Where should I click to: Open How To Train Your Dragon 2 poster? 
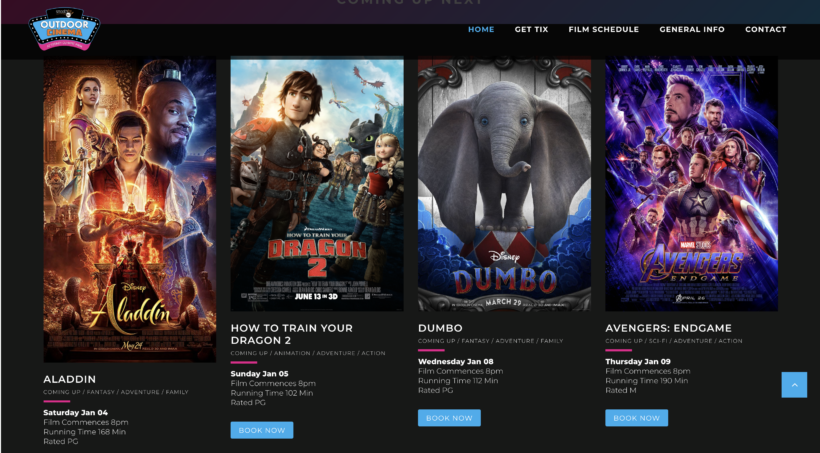(317, 184)
